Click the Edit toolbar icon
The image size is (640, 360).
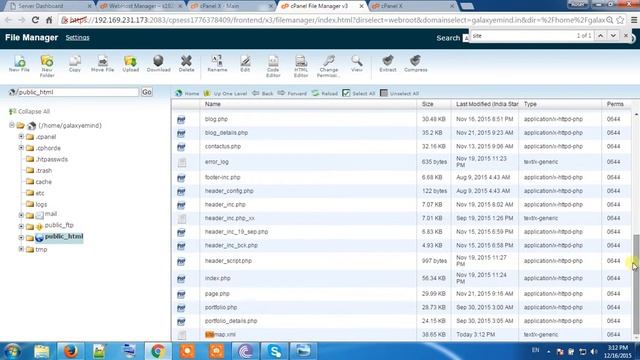[245, 64]
